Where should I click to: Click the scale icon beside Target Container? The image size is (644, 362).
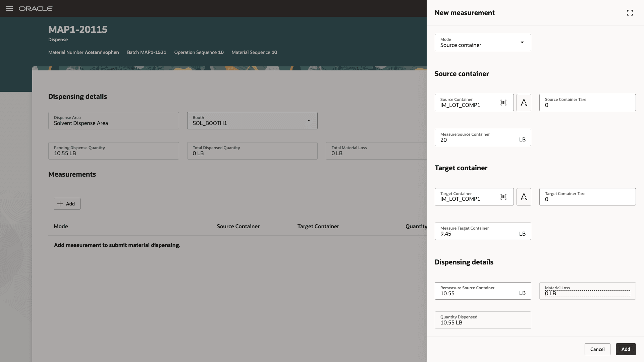pos(524,197)
